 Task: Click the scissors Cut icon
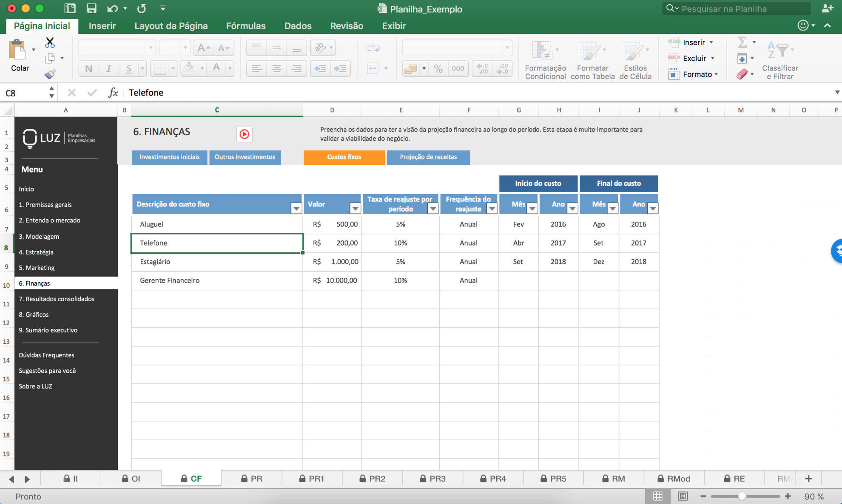[50, 42]
